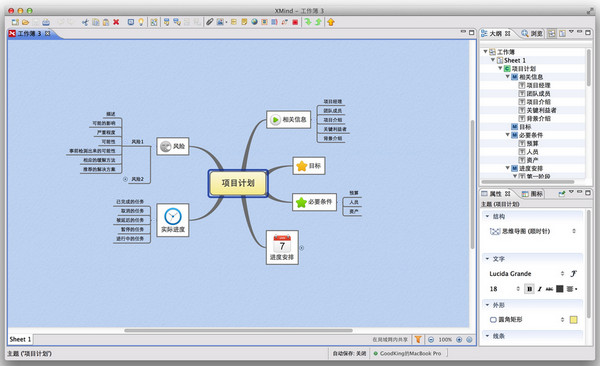This screenshot has height=366, width=600.
Task: Switch to the 浏览 browse tab
Action: coord(532,34)
